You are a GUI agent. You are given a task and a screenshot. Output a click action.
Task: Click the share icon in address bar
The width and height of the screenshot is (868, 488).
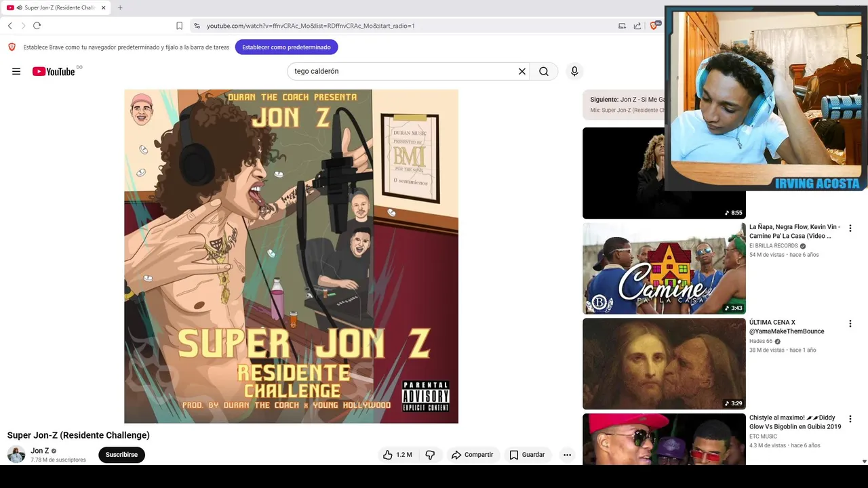637,26
